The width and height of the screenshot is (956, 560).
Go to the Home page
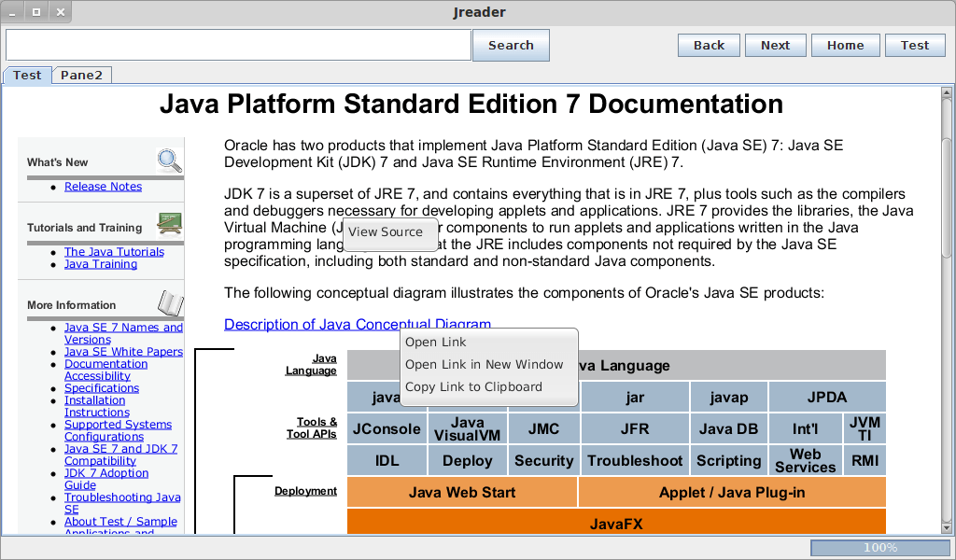click(845, 44)
